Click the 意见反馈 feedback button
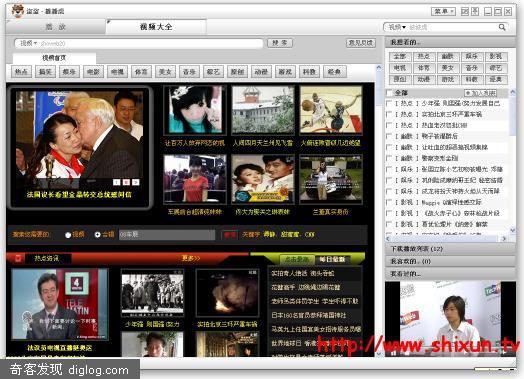This screenshot has height=379, width=524. coord(361,43)
